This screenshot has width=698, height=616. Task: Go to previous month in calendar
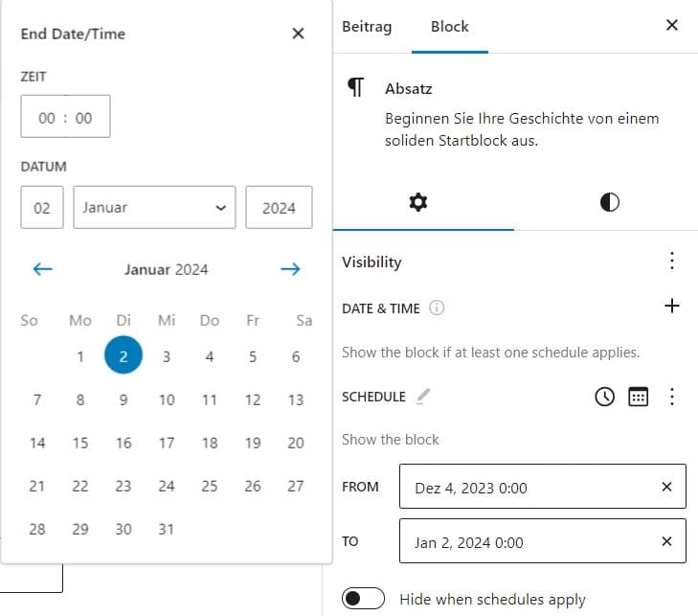click(43, 268)
